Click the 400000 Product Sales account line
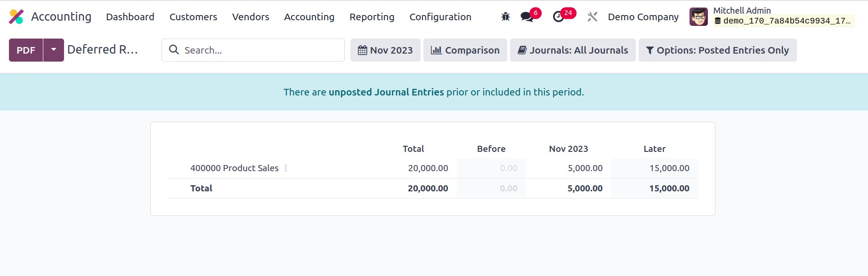 [234, 168]
